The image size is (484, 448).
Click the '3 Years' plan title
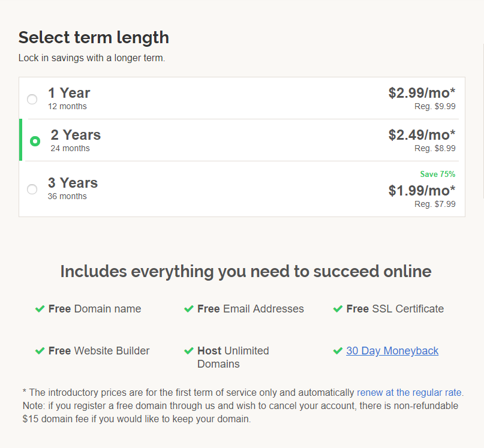tap(73, 183)
